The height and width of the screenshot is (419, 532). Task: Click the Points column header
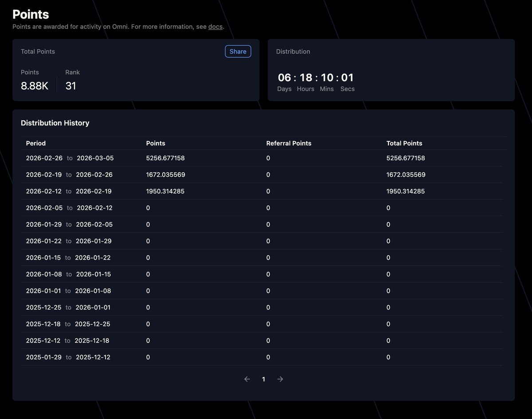(155, 143)
